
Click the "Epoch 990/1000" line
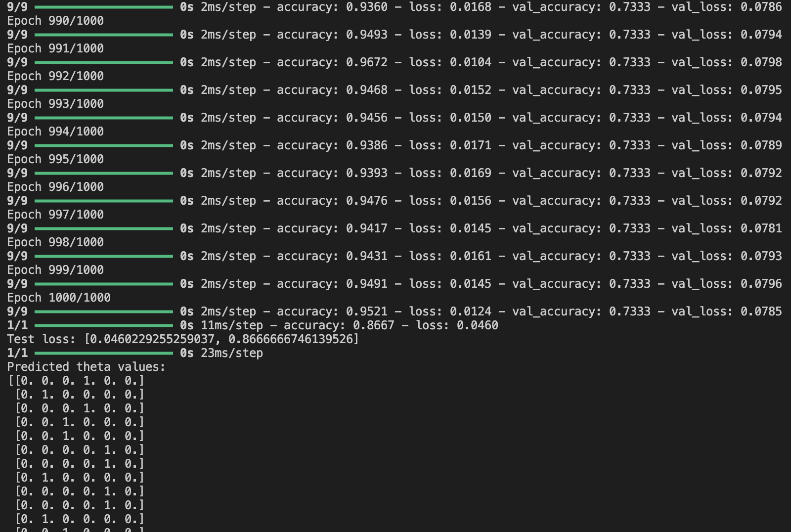(55, 21)
